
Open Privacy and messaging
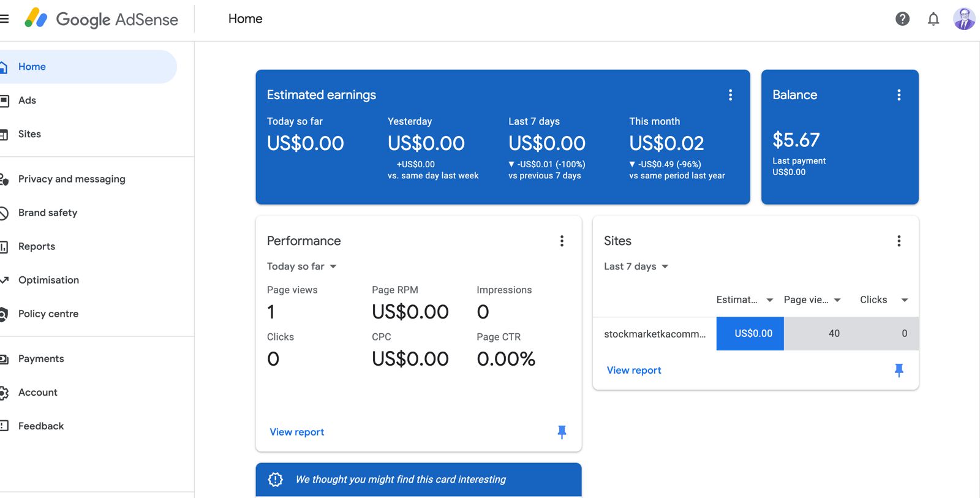tap(72, 179)
